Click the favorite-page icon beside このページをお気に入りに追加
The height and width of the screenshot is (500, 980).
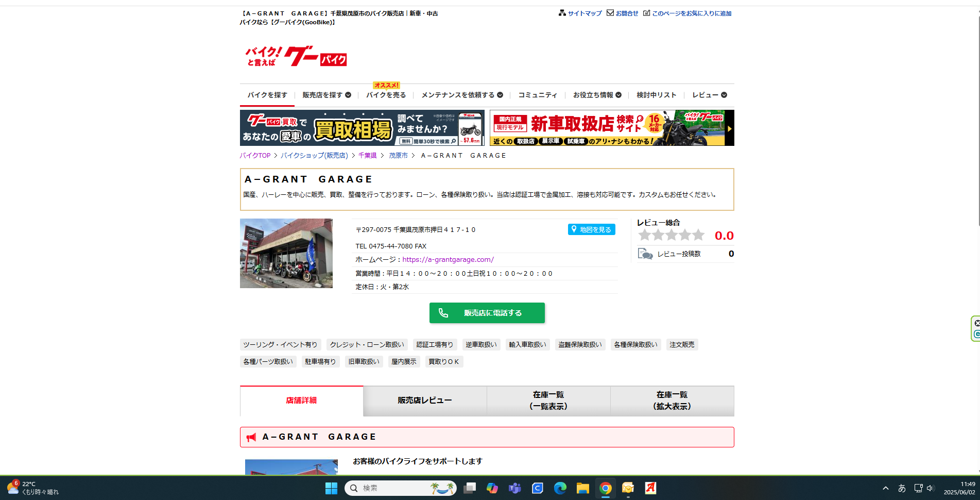[646, 13]
